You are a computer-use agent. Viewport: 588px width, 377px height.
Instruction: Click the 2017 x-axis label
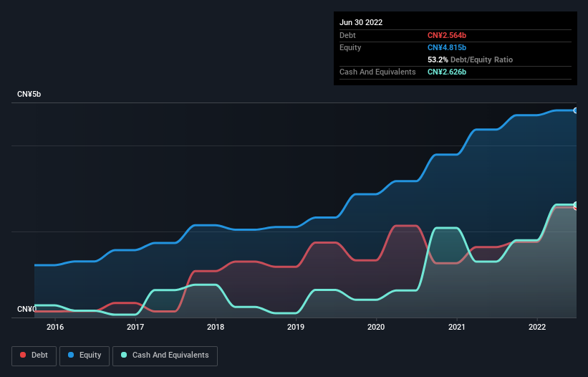pyautogui.click(x=135, y=327)
